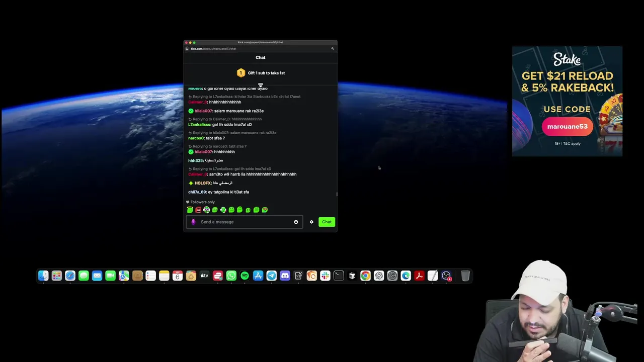Open Calendar from the dock
Screen dimensions: 644x362
(x=177, y=276)
